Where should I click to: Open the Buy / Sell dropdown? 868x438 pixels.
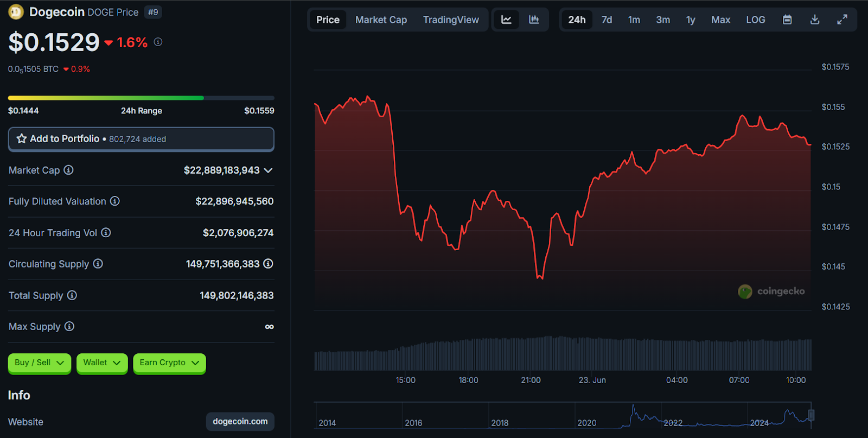(39, 363)
